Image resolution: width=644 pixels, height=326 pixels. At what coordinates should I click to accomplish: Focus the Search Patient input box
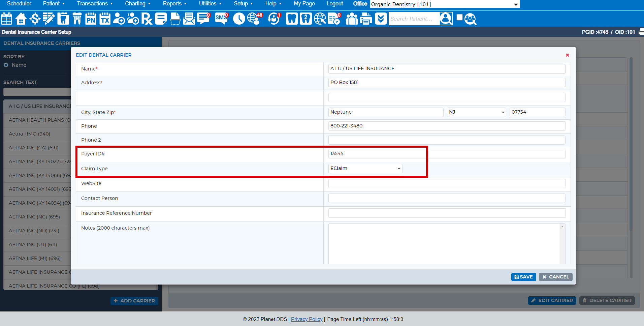[x=414, y=19]
